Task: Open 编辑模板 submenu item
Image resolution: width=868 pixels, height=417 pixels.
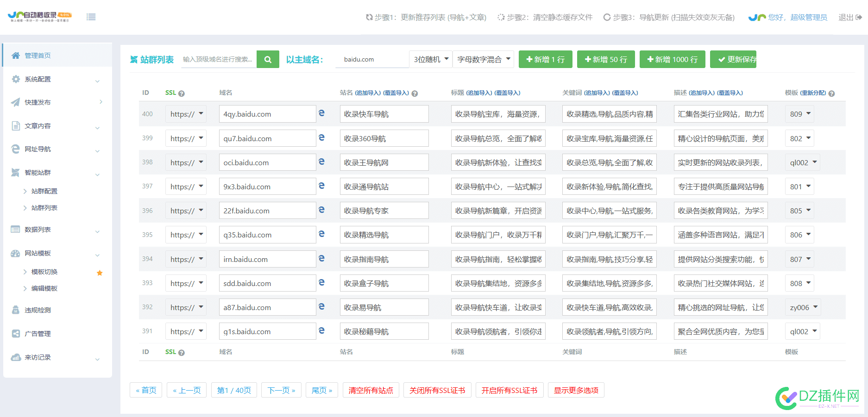Action: click(44, 288)
